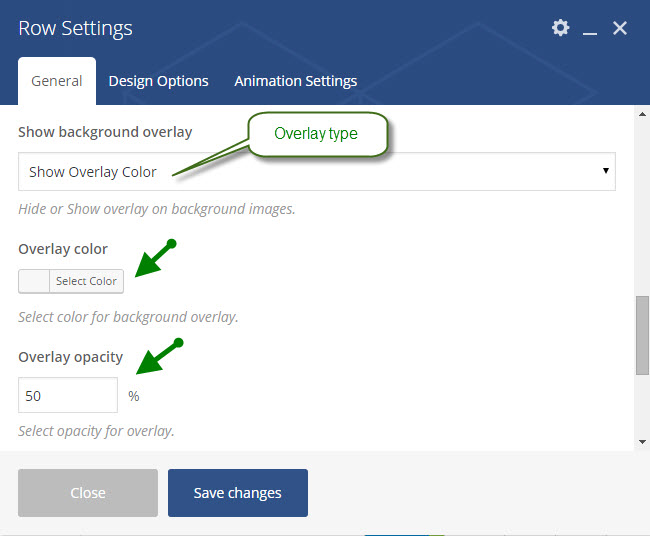The height and width of the screenshot is (536, 650).
Task: Click Save changes button
Action: 238,493
